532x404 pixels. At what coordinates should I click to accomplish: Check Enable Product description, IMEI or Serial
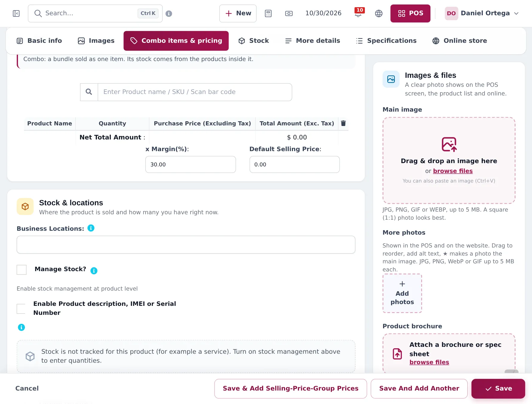tap(22, 309)
